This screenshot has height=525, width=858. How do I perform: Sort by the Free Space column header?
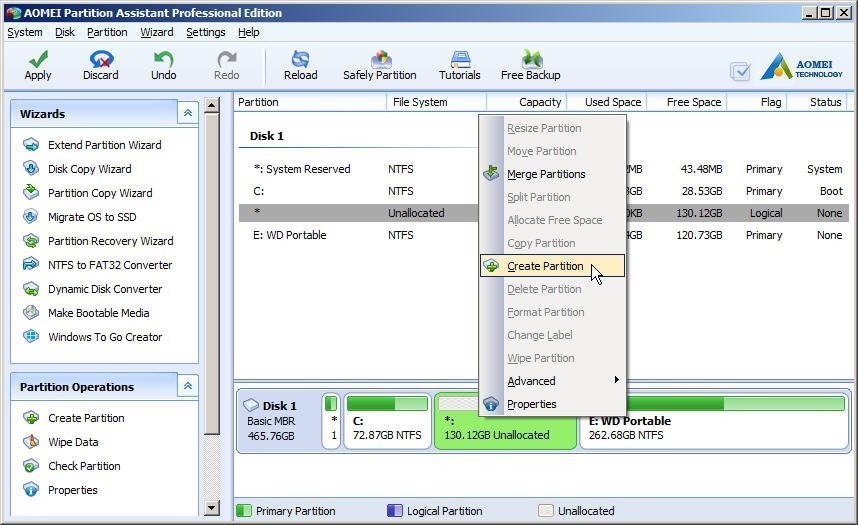pyautogui.click(x=687, y=102)
